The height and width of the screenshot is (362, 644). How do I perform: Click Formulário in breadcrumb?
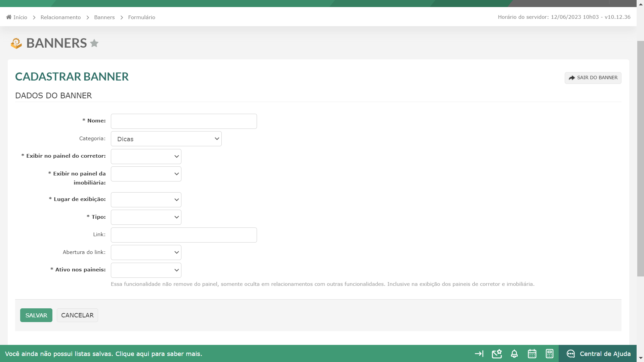(x=141, y=17)
